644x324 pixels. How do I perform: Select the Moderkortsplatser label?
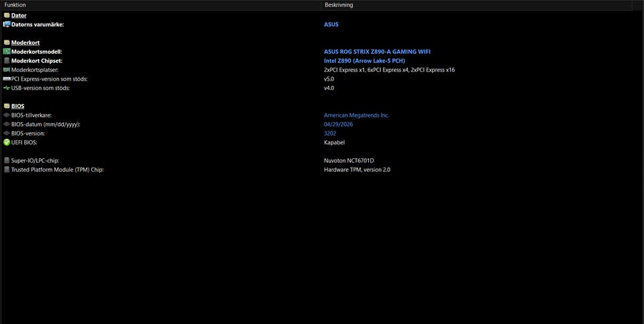35,69
